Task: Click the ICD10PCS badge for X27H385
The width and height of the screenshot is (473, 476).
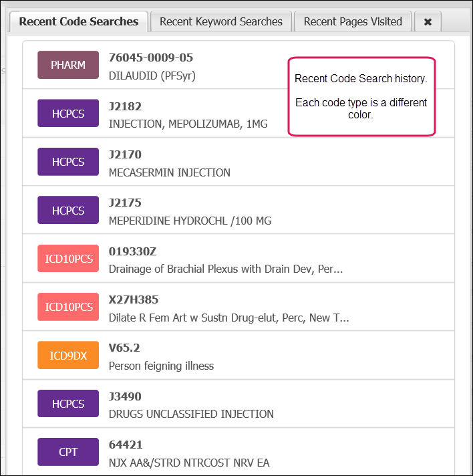Action: click(x=68, y=307)
